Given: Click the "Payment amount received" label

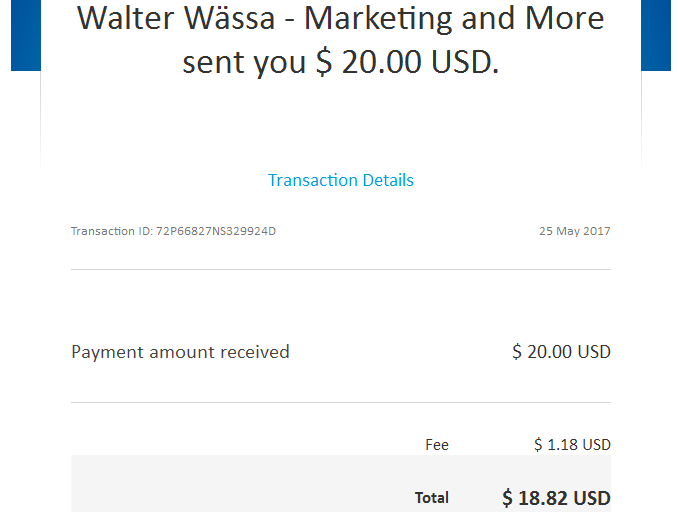Looking at the screenshot, I should point(180,352).
